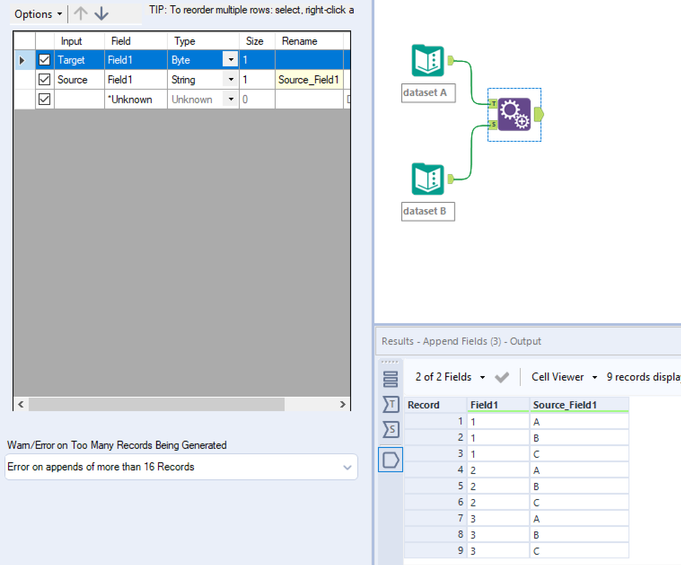Viewport: 681px width, 565px height.
Task: Click record 1 Source_Field1 cell A
Action: coord(579,422)
